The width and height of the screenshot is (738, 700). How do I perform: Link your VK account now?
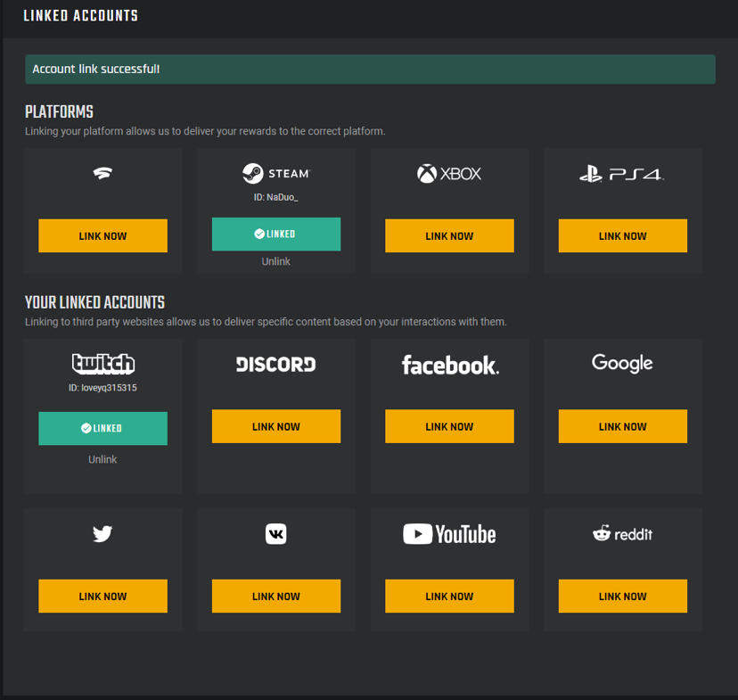(x=276, y=597)
